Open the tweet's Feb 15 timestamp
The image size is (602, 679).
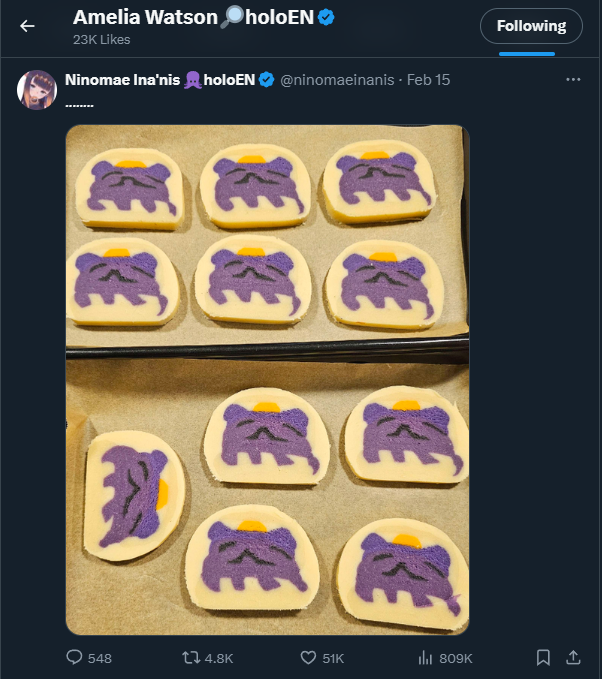pos(429,80)
